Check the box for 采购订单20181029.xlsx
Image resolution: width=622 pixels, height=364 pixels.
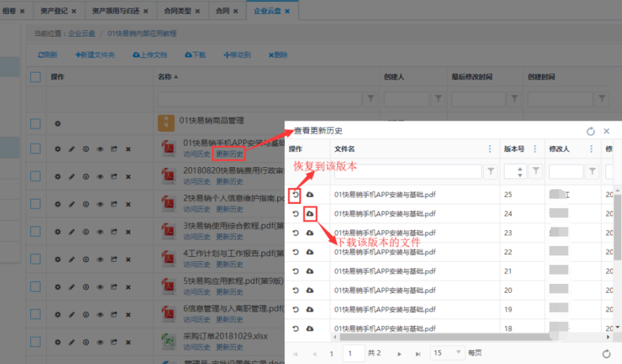[x=35, y=341]
